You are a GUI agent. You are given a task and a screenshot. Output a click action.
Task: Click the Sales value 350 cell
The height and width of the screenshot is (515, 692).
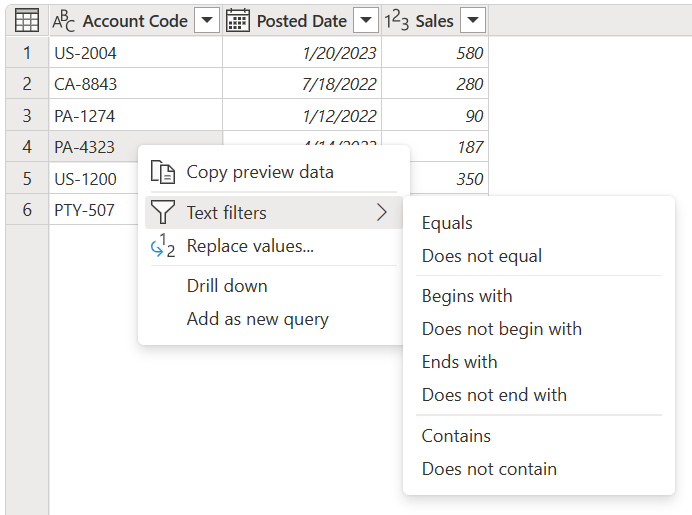coord(448,179)
